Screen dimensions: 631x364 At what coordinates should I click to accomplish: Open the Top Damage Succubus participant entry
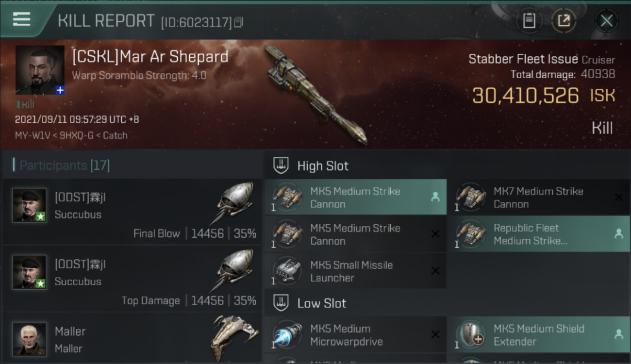[132, 279]
